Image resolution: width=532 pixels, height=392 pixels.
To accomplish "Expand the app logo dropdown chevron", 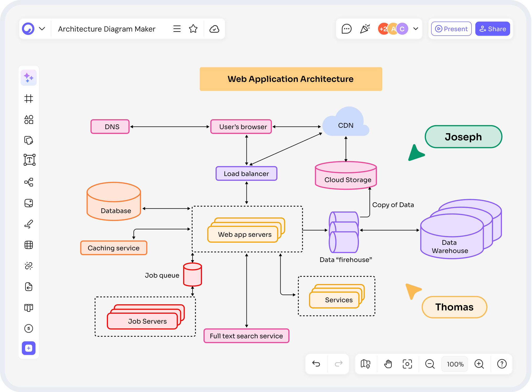I will [x=42, y=29].
